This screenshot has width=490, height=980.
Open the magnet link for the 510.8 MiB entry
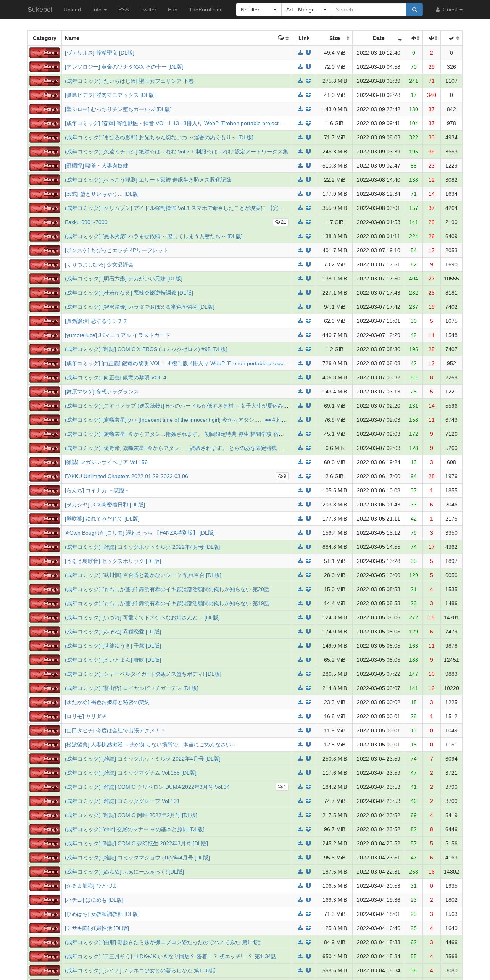click(x=308, y=166)
